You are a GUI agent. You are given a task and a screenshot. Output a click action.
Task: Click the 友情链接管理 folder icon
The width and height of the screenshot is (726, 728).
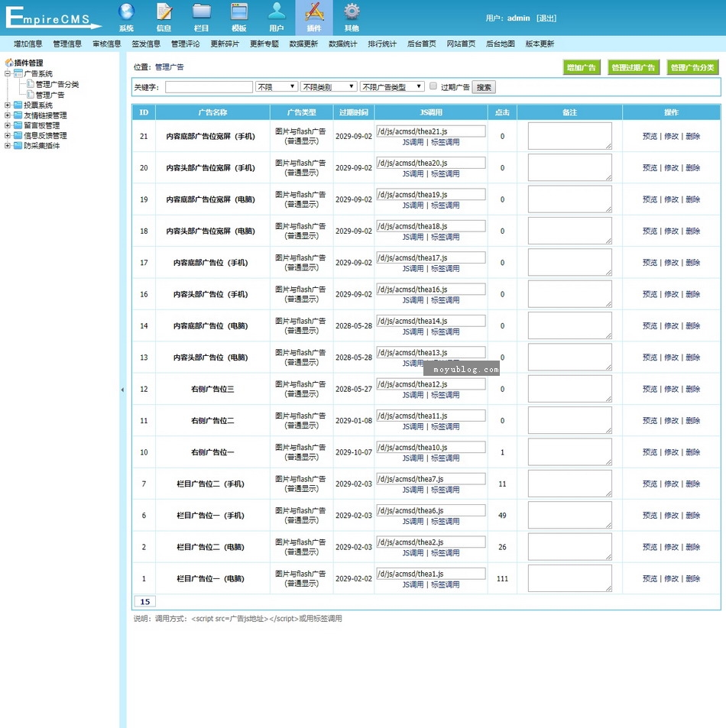point(18,115)
